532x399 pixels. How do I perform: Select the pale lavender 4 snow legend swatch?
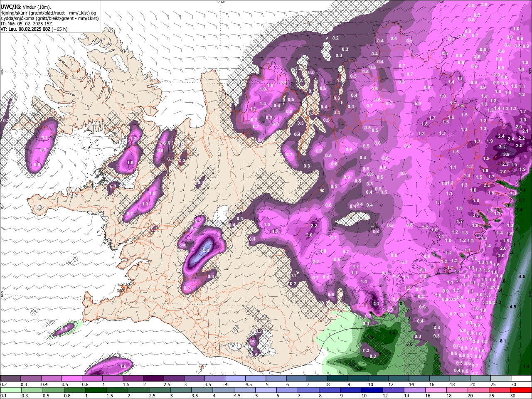click(235, 379)
